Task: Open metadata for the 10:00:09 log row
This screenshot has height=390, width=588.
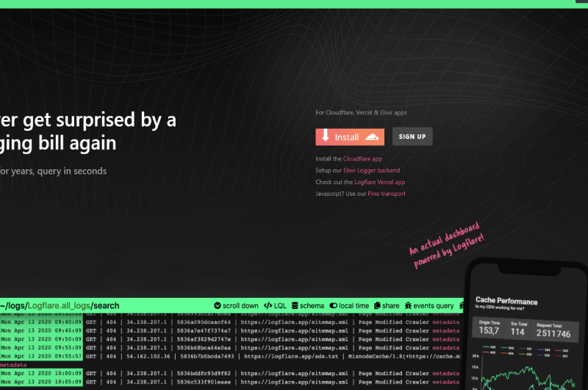Action: tap(445, 374)
